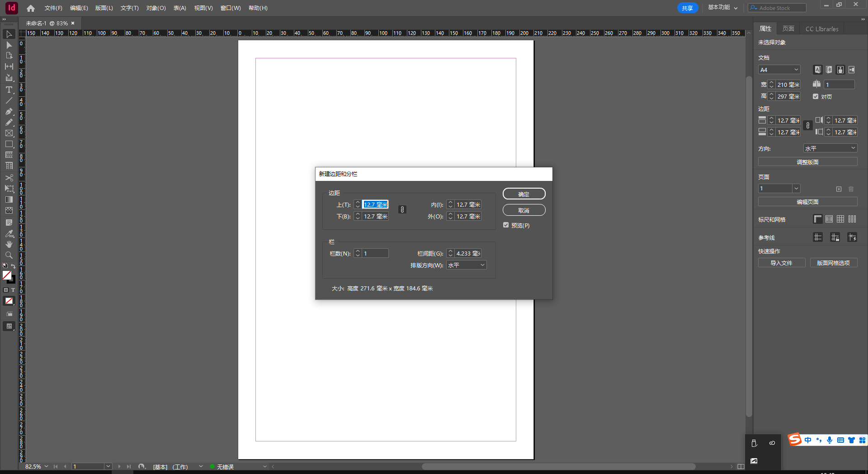Viewport: 868px width, 474px height.
Task: Switch to the 页面 panel tab
Action: point(788,28)
